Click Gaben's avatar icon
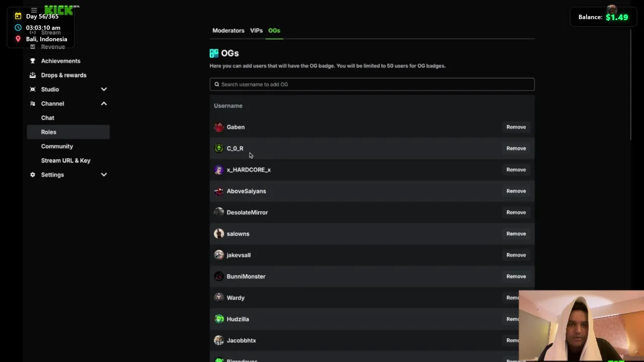The width and height of the screenshot is (644, 362). point(219,127)
